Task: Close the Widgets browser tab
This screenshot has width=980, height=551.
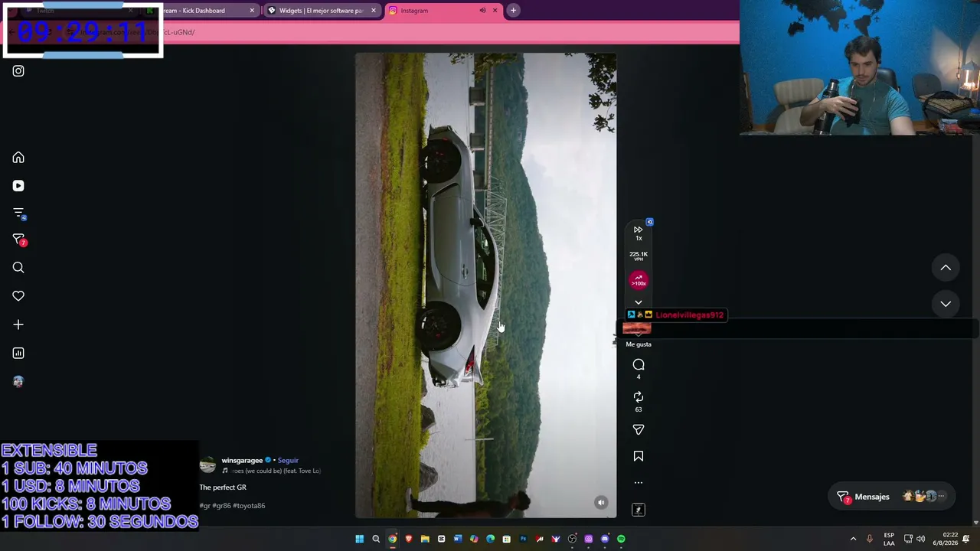Action: point(374,11)
